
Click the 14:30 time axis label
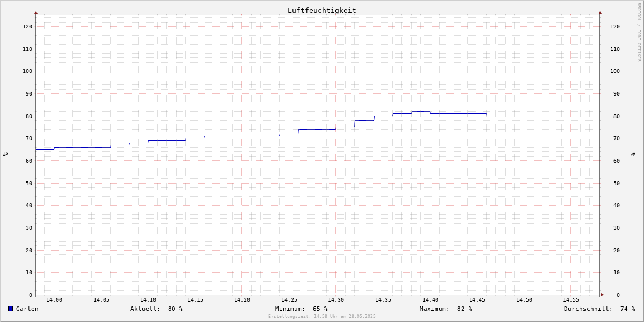(336, 300)
